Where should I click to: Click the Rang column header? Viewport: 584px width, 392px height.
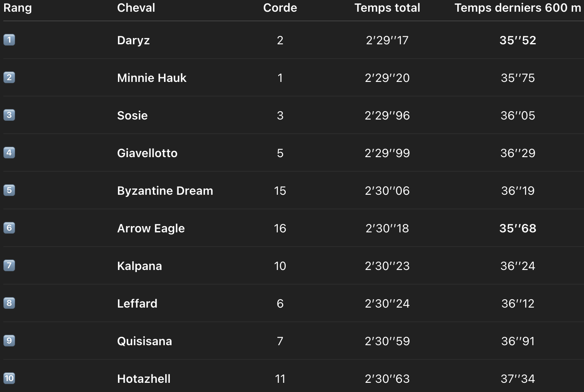click(18, 8)
